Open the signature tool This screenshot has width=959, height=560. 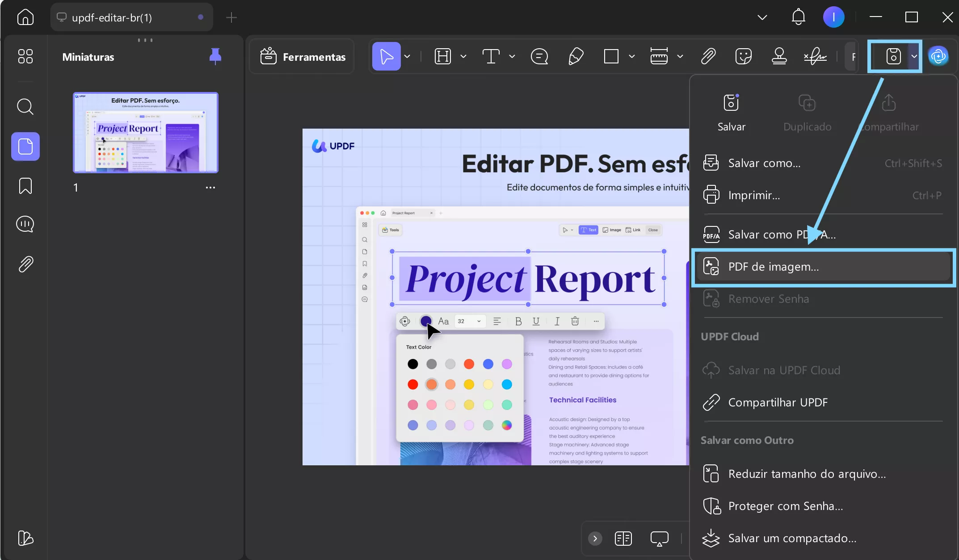tap(815, 56)
